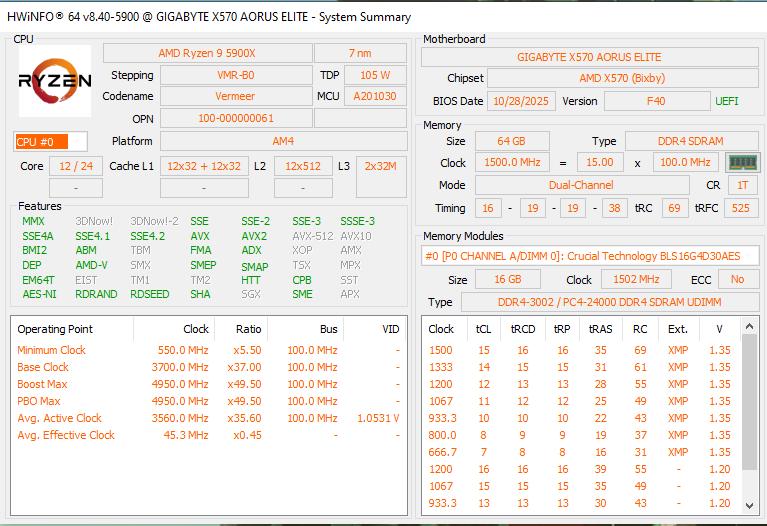Click the Dual-Channel mode field
Screen dimensions: 767x526
click(582, 185)
